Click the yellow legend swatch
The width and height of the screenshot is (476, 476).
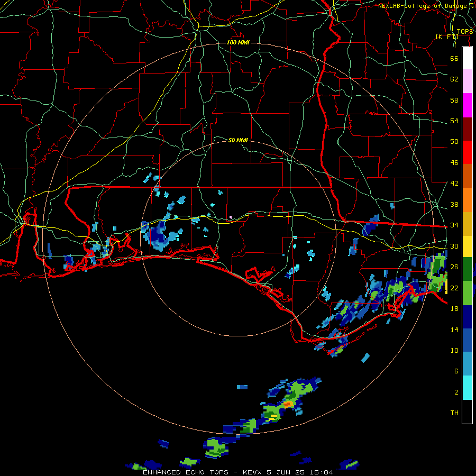point(467,246)
